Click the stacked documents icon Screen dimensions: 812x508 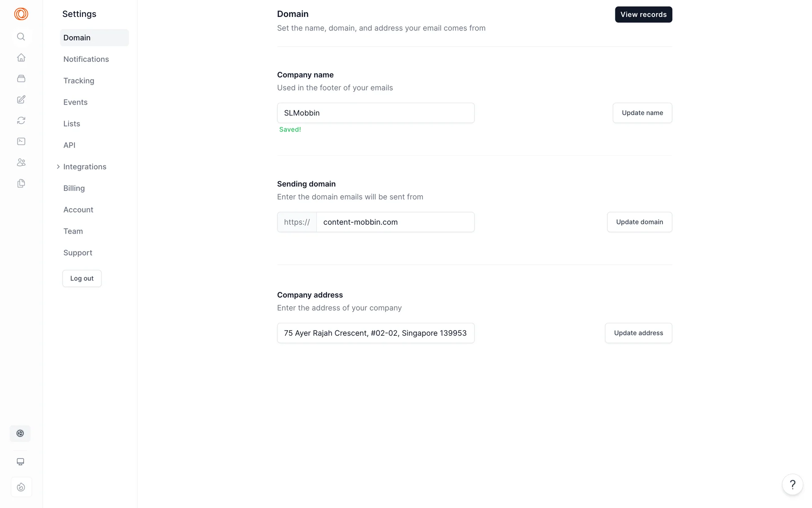[x=21, y=183]
